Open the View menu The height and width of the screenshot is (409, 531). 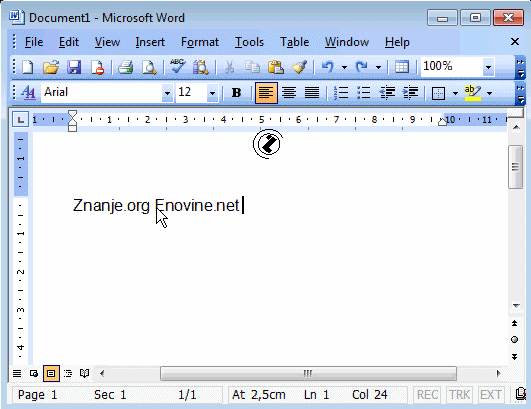(107, 42)
